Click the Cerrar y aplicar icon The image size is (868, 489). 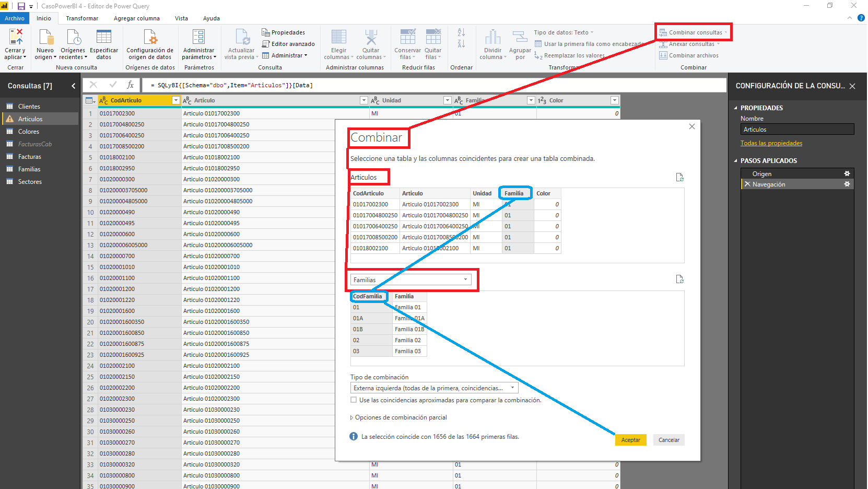[16, 37]
